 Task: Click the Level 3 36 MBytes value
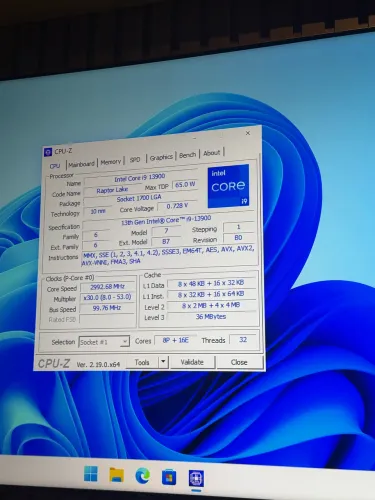point(211,316)
